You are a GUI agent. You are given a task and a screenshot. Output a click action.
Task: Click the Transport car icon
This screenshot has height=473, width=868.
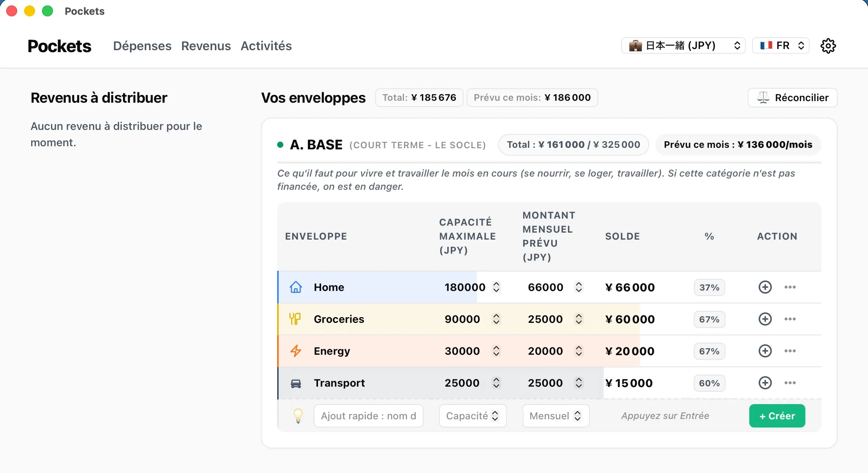tap(296, 383)
